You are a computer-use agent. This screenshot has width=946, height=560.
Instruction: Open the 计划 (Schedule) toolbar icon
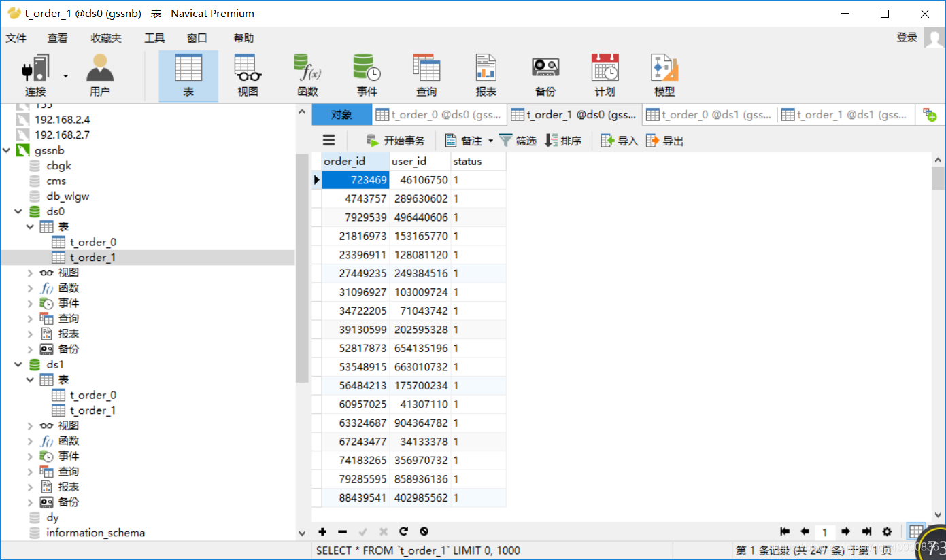pyautogui.click(x=605, y=75)
